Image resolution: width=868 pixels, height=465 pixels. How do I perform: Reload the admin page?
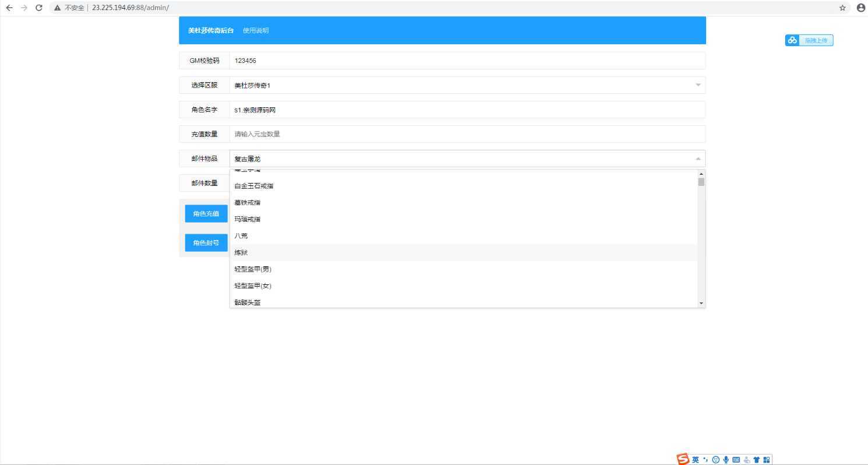[x=39, y=8]
